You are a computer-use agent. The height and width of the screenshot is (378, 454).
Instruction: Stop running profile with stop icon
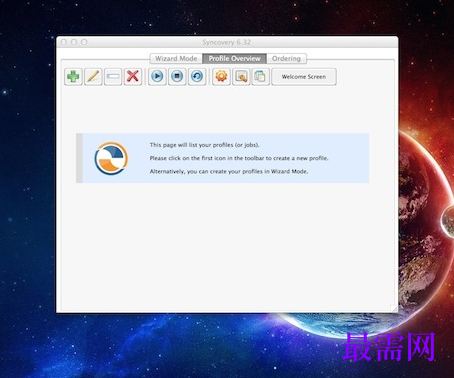click(177, 77)
